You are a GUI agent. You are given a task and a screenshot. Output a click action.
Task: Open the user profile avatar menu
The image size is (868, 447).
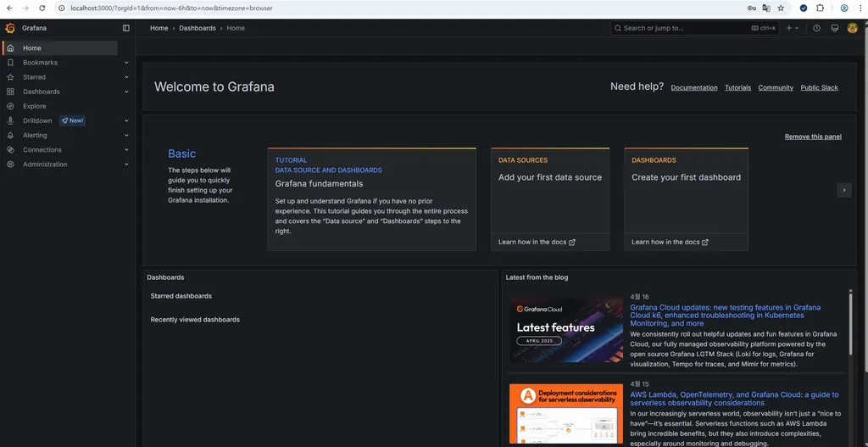click(853, 28)
